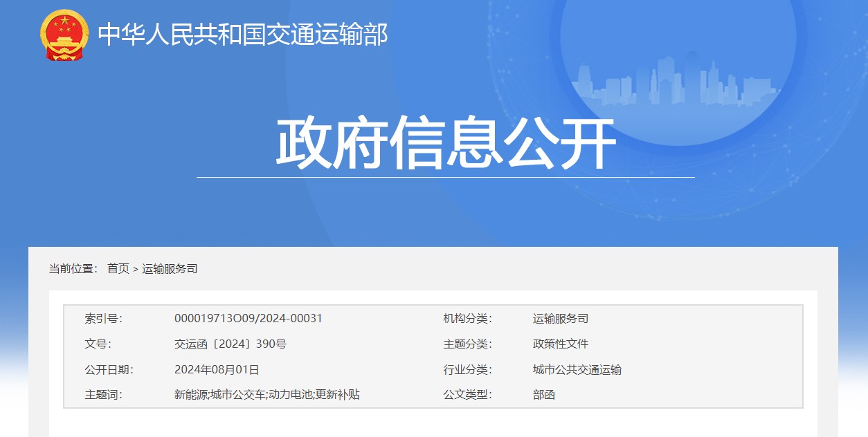The height and width of the screenshot is (437, 868).
Task: Select the 公文类型 label
Action: pyautogui.click(x=467, y=395)
